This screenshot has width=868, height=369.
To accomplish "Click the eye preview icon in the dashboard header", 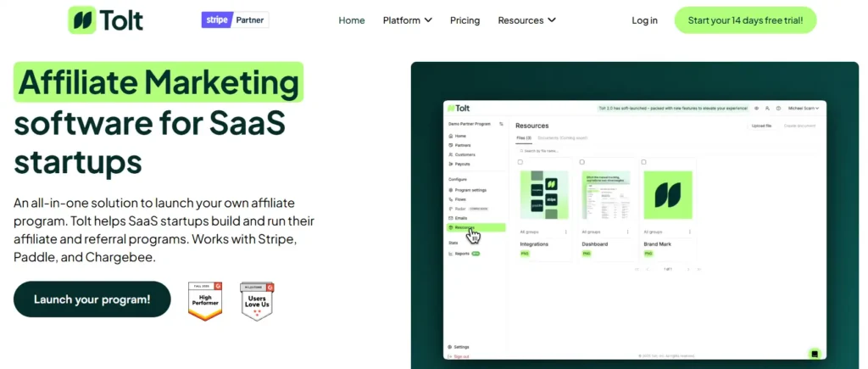I will (757, 108).
